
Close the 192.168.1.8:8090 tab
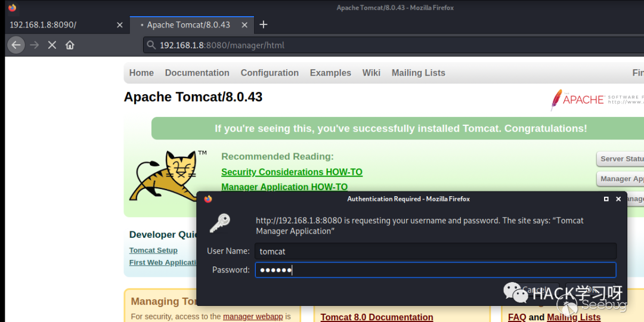click(119, 25)
